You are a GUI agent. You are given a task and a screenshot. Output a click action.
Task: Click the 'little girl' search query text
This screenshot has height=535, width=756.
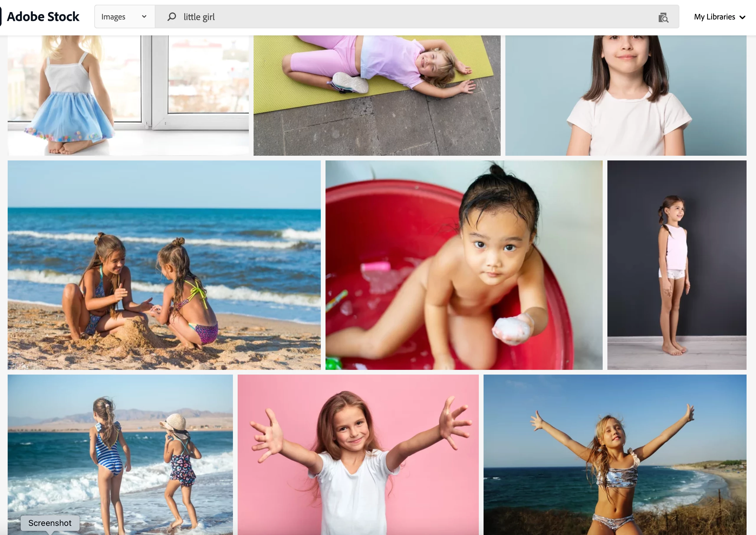[x=199, y=17]
